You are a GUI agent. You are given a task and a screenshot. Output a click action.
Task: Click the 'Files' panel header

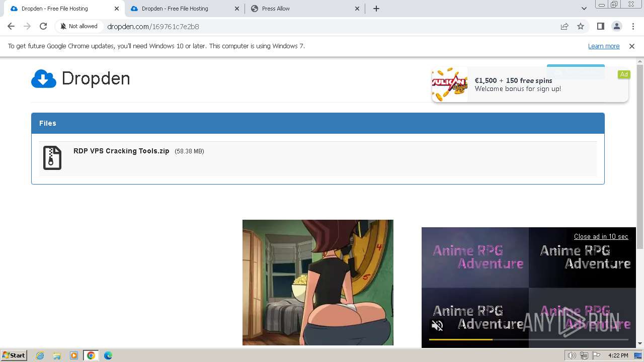tap(318, 123)
